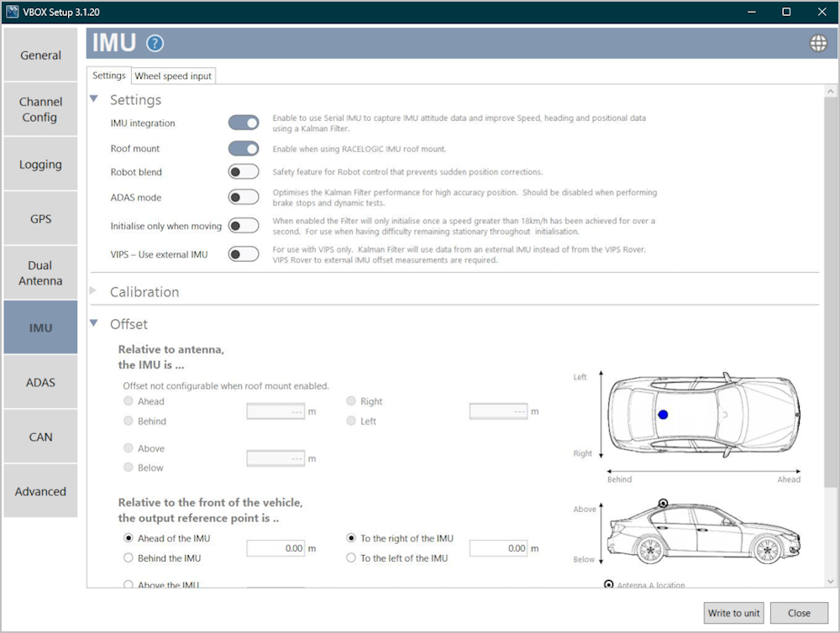The width and height of the screenshot is (840, 633).
Task: Select the Antenna A location option
Action: pyautogui.click(x=608, y=585)
